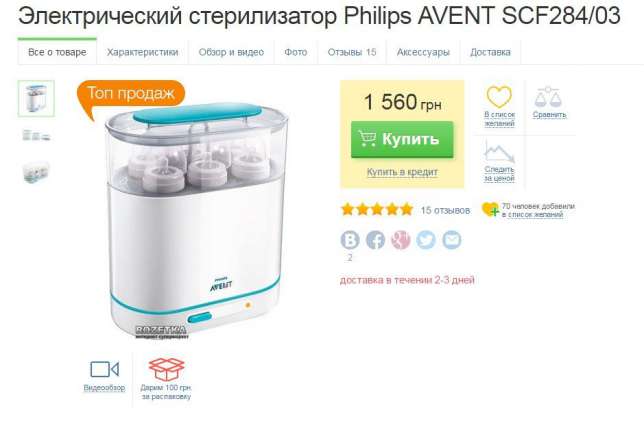Add product to wishlist heart icon
644x421 pixels.
tap(499, 97)
